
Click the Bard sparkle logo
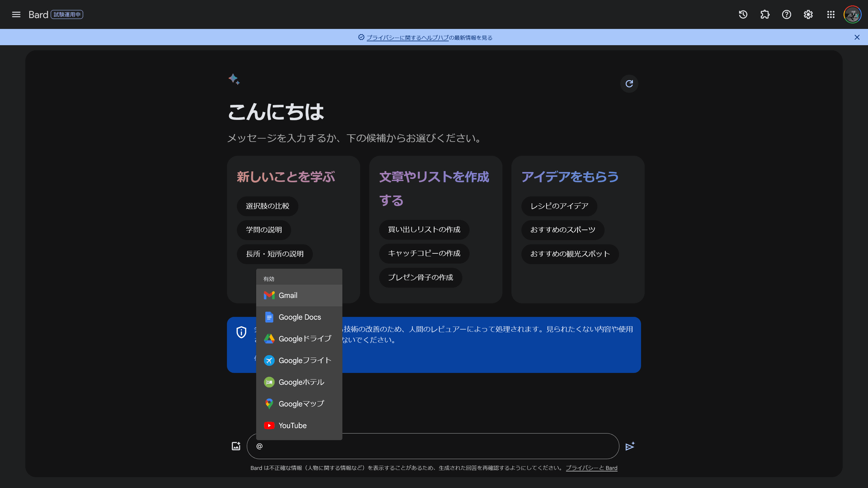234,79
